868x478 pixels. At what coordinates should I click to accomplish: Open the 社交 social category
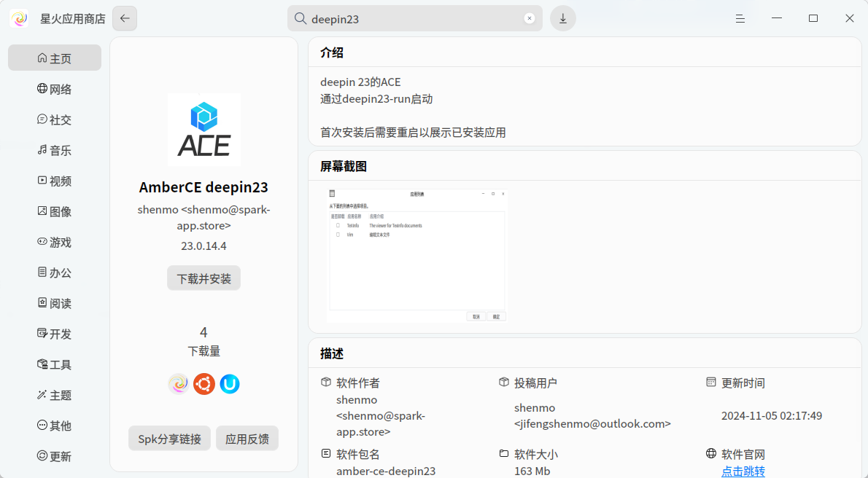(x=55, y=119)
